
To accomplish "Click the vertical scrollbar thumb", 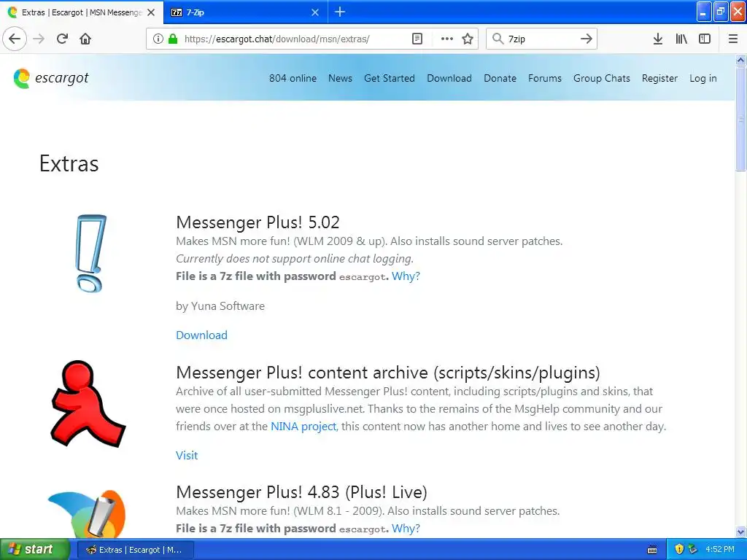I will point(741,118).
